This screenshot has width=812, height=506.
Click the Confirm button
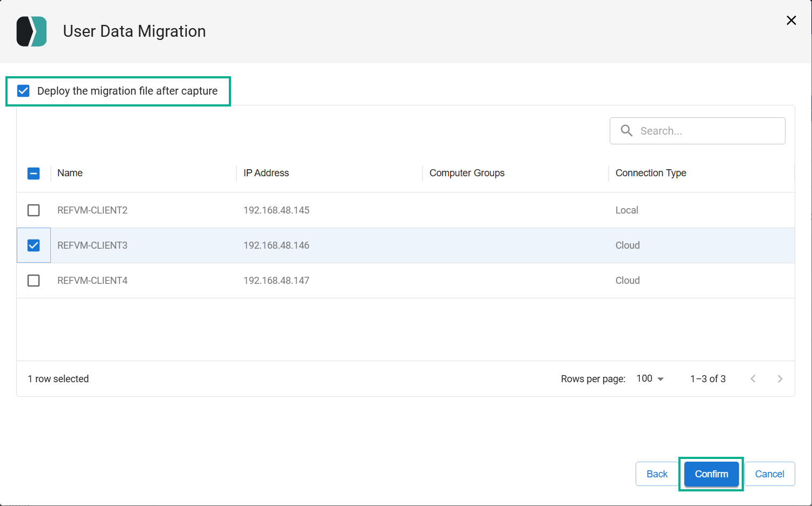[711, 474]
